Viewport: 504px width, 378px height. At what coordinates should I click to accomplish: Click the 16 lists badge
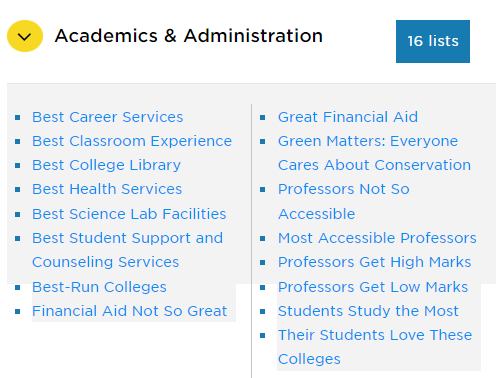pos(433,41)
